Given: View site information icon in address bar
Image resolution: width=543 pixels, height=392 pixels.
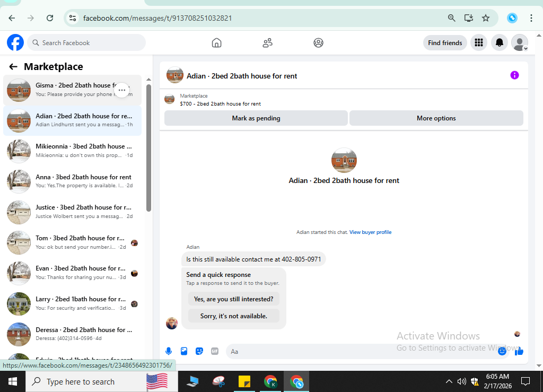Looking at the screenshot, I should [x=73, y=18].
